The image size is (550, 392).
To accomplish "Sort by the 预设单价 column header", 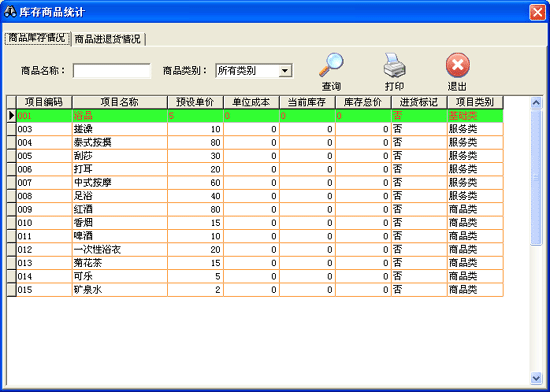I will [x=195, y=102].
